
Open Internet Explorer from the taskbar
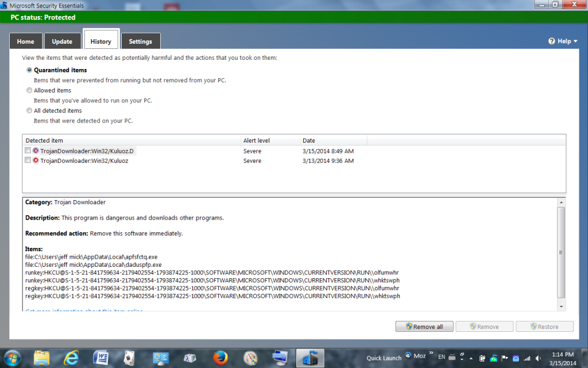[x=71, y=357]
